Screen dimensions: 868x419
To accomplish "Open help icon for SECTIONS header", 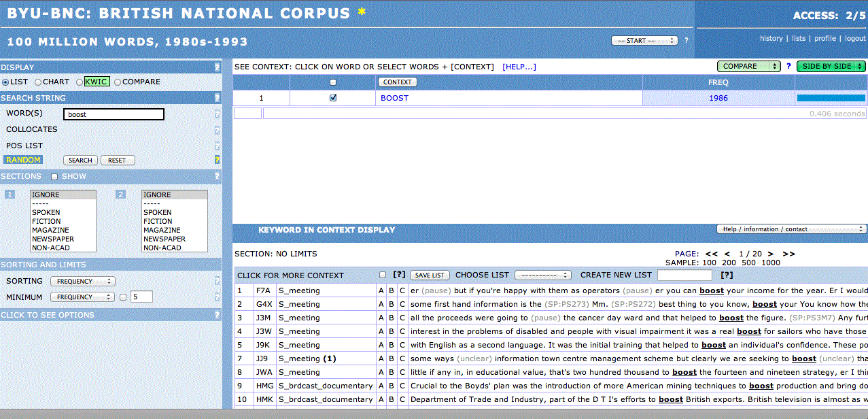I will [x=218, y=176].
